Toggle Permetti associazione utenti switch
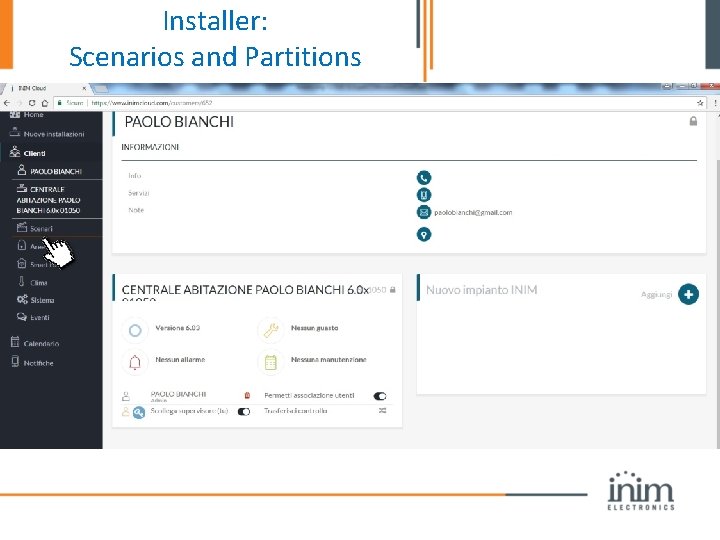 380,396
